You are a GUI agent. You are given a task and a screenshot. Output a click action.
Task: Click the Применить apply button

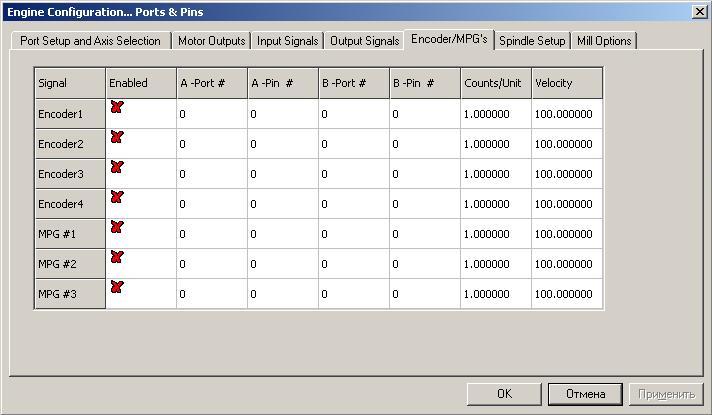click(x=666, y=394)
